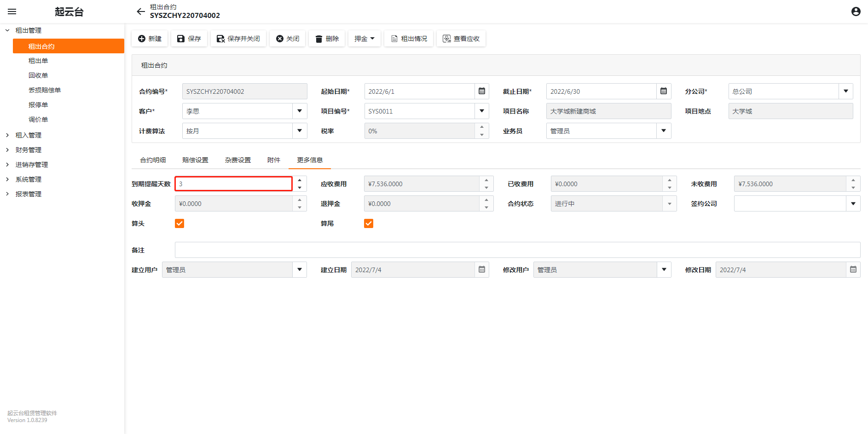The width and height of the screenshot is (868, 434).
Task: Open 查看应收 view
Action: pyautogui.click(x=461, y=39)
